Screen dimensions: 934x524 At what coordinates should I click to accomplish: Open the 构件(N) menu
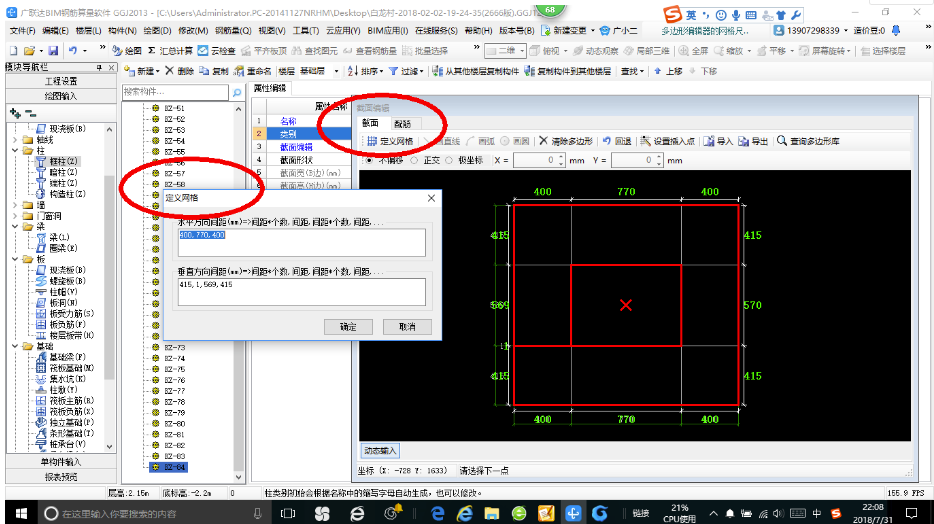click(x=123, y=30)
